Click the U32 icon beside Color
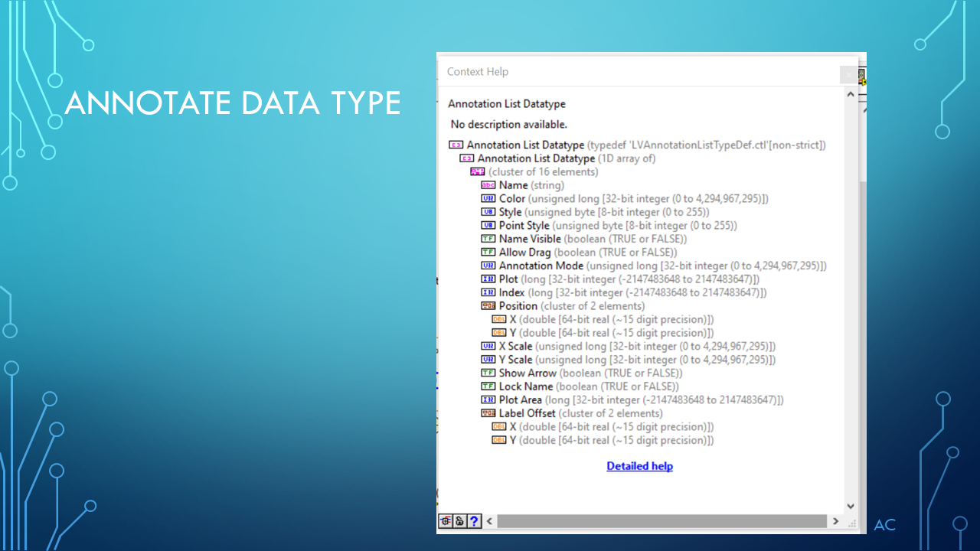Viewport: 980px width, 551px height. click(488, 199)
